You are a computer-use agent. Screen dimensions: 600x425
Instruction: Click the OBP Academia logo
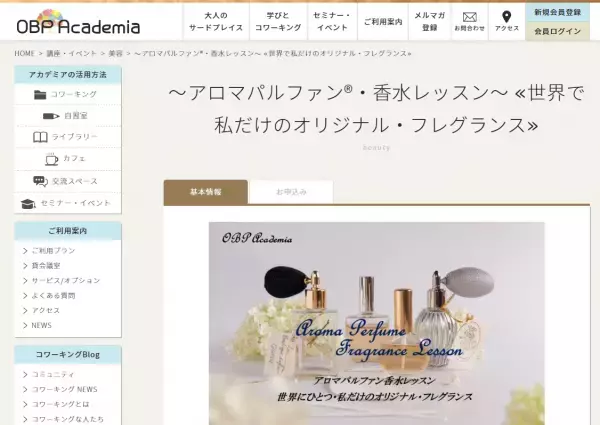tap(78, 22)
